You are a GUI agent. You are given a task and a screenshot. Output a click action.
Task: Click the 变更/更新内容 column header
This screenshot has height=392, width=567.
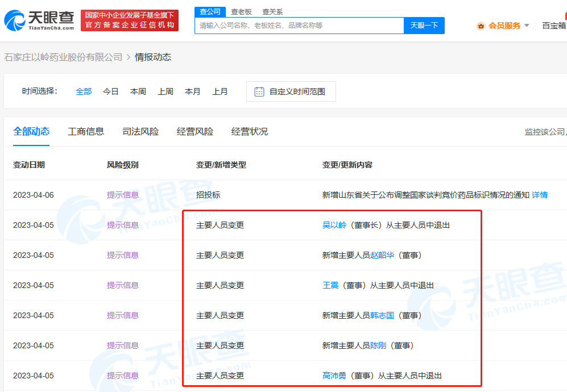click(x=347, y=165)
